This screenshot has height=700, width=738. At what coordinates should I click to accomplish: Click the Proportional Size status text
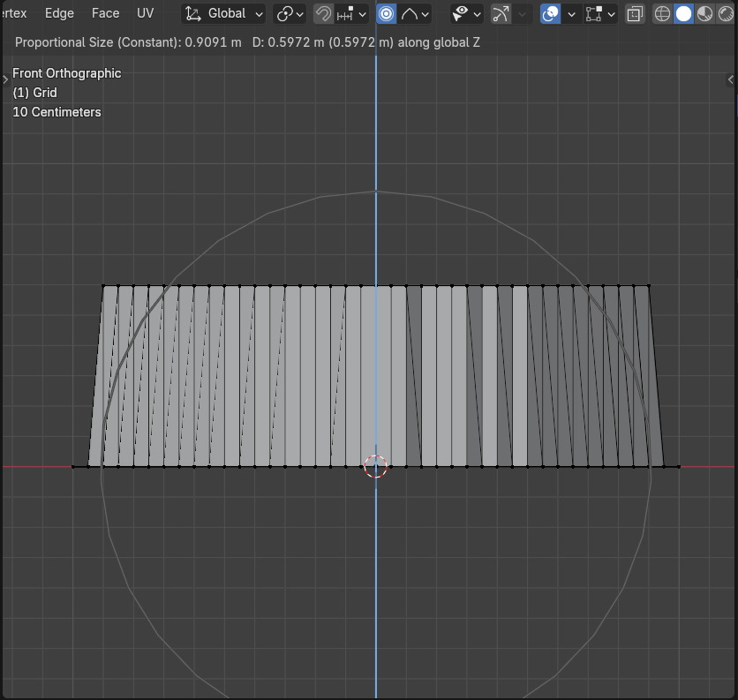[x=128, y=42]
